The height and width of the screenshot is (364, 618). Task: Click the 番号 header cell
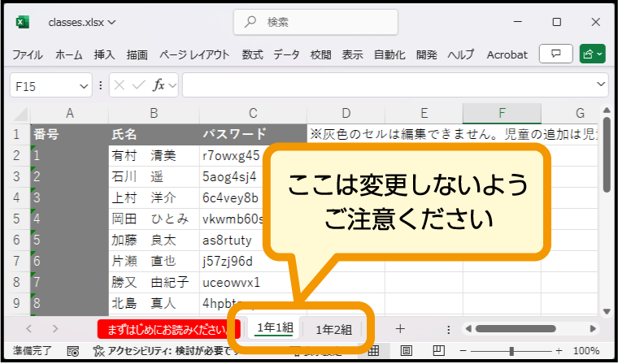tap(69, 135)
